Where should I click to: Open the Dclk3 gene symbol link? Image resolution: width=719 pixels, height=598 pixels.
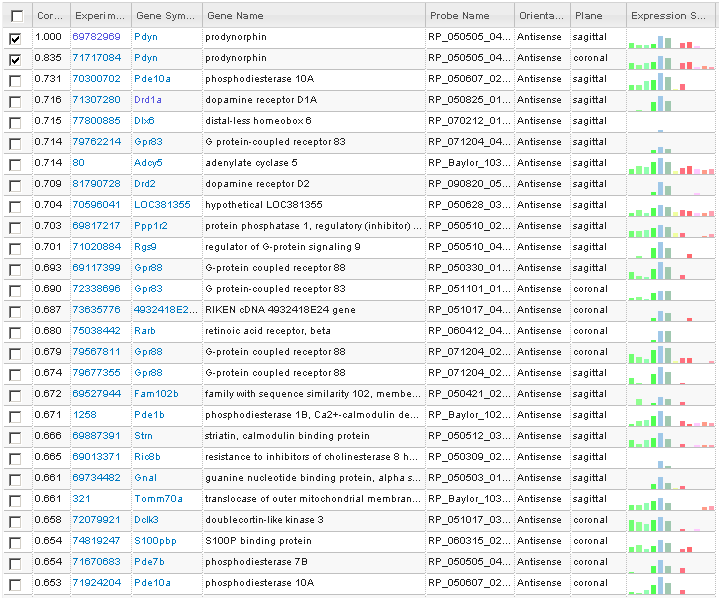pyautogui.click(x=146, y=520)
